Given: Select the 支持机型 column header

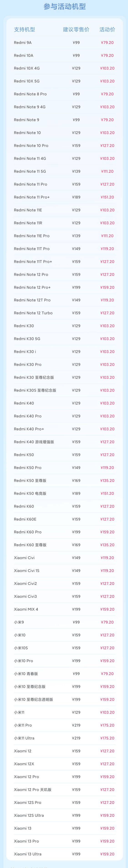Looking at the screenshot, I should point(24,29).
